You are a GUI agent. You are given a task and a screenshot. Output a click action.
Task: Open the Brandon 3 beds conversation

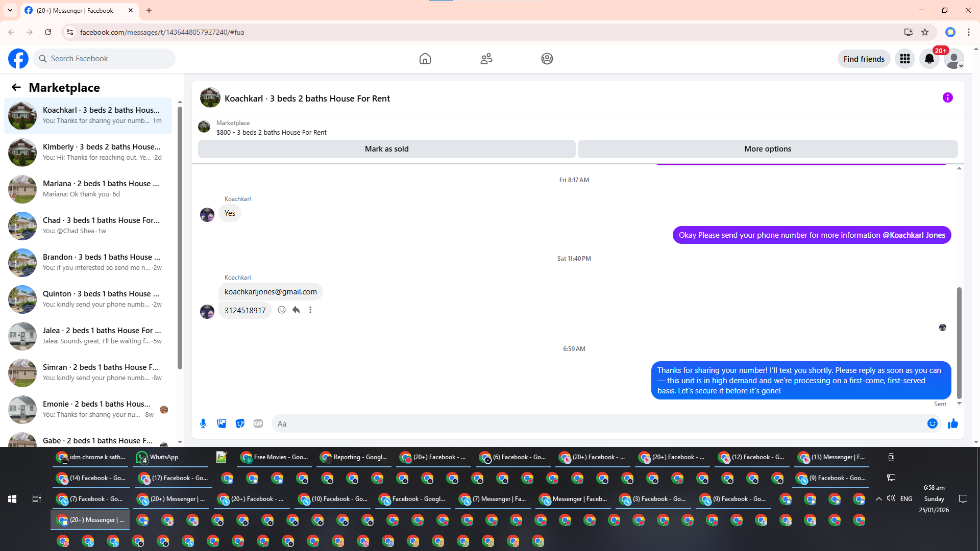88,262
